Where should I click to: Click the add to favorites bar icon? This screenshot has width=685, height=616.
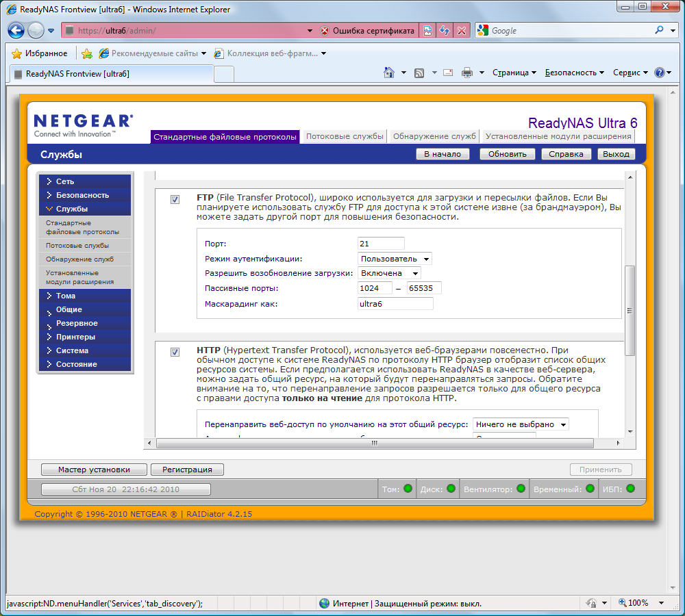point(87,53)
